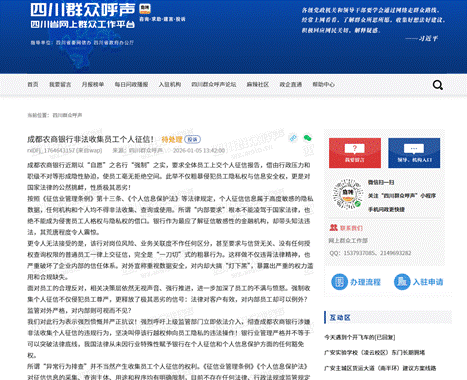Click the copy link icon beside title
Viewport: 467px width, 380px height.
tap(293, 138)
